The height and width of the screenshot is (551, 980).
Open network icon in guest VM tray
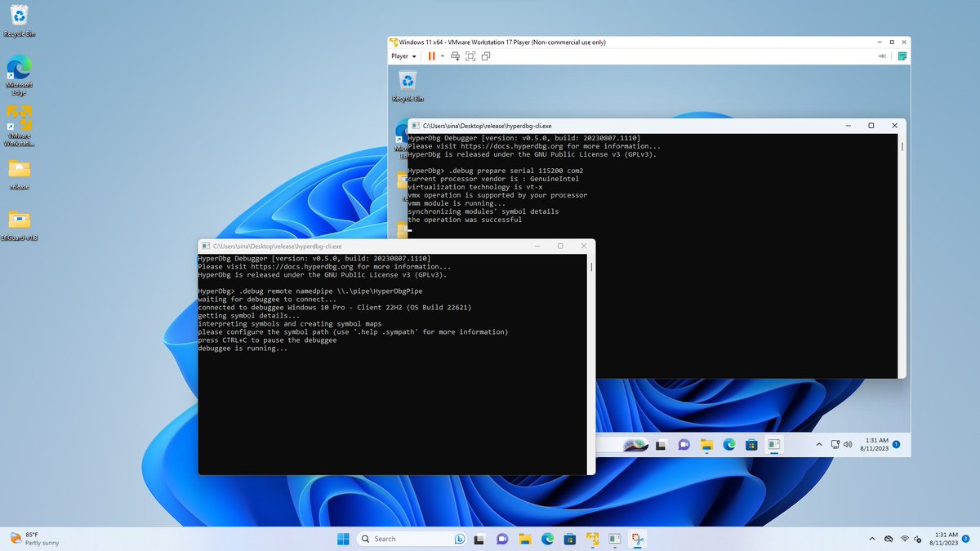click(x=835, y=444)
